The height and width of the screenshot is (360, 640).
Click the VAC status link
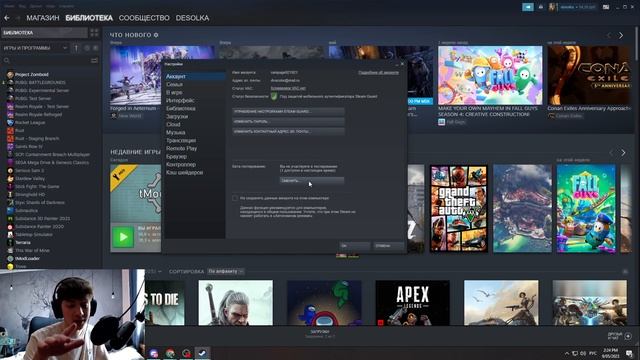[x=288, y=89]
